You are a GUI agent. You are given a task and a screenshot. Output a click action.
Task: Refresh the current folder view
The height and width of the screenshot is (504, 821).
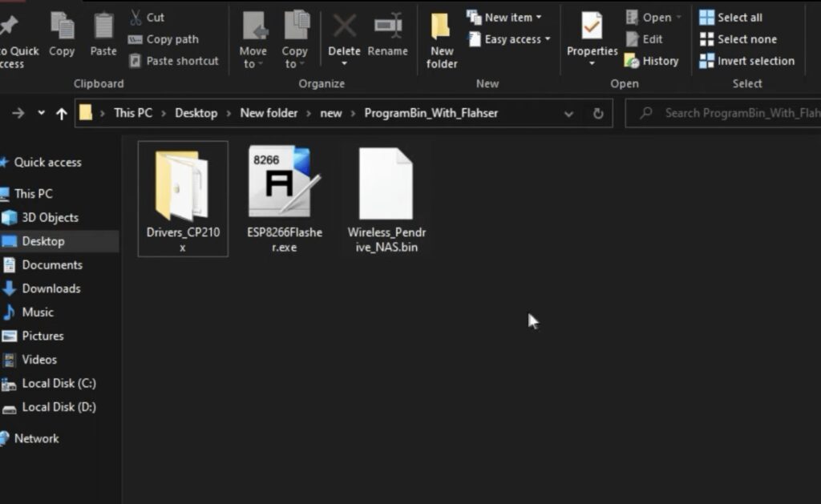point(598,114)
